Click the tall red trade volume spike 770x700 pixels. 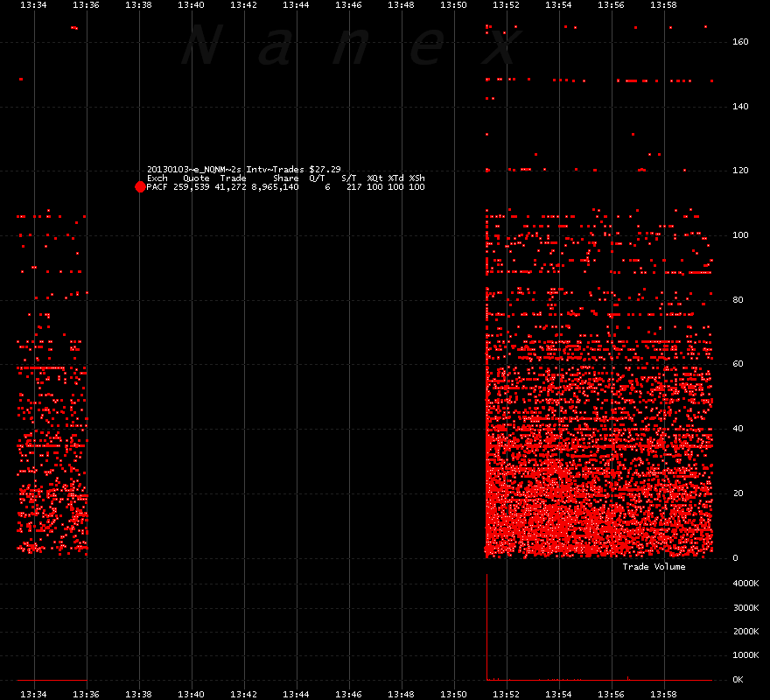click(x=486, y=626)
